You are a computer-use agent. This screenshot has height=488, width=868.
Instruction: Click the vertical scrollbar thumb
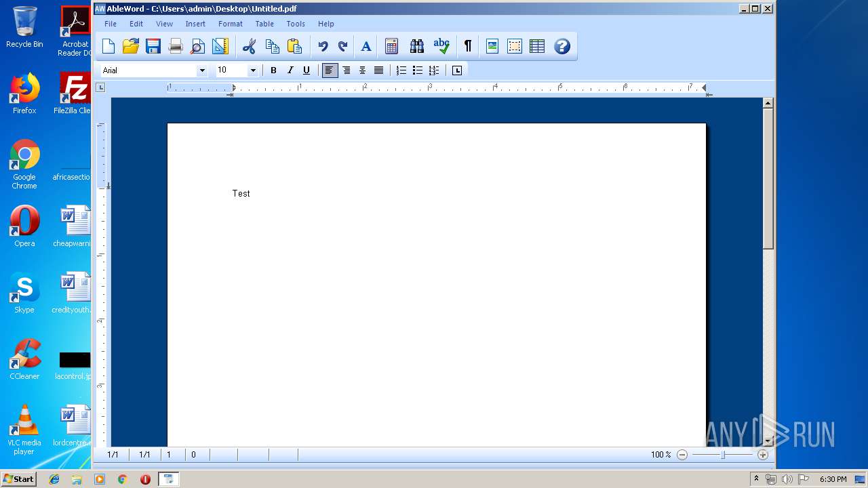click(x=768, y=179)
